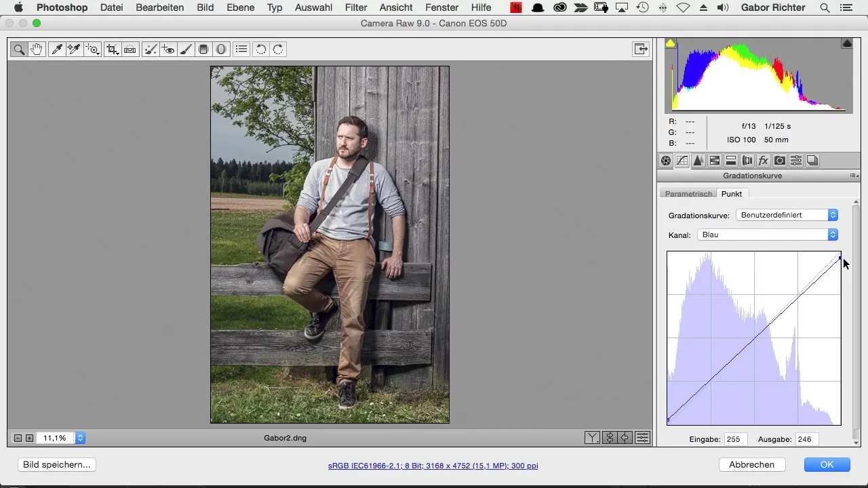Open the Ansicht menu
This screenshot has width=868, height=488.
(x=396, y=7)
